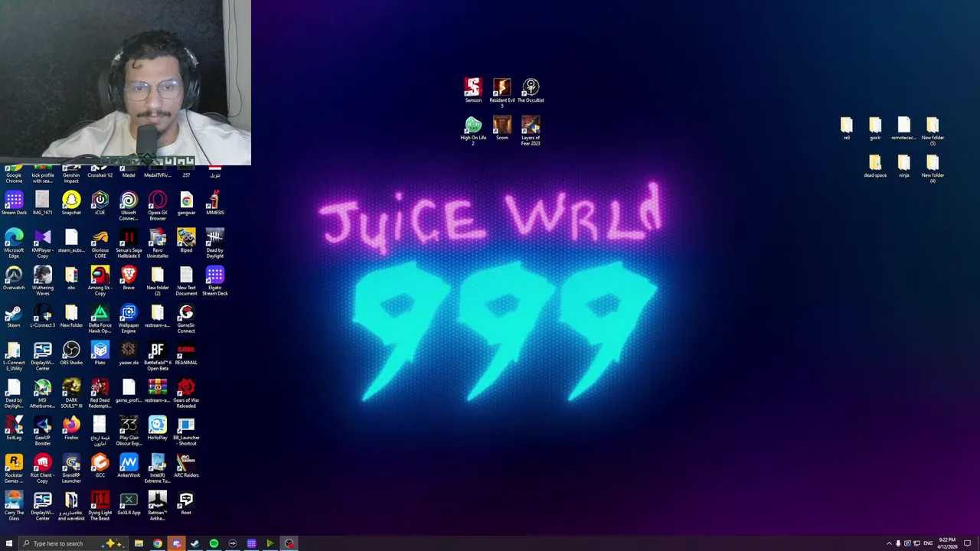This screenshot has width=980, height=551.
Task: Select the Scorn game icon
Action: click(x=502, y=127)
